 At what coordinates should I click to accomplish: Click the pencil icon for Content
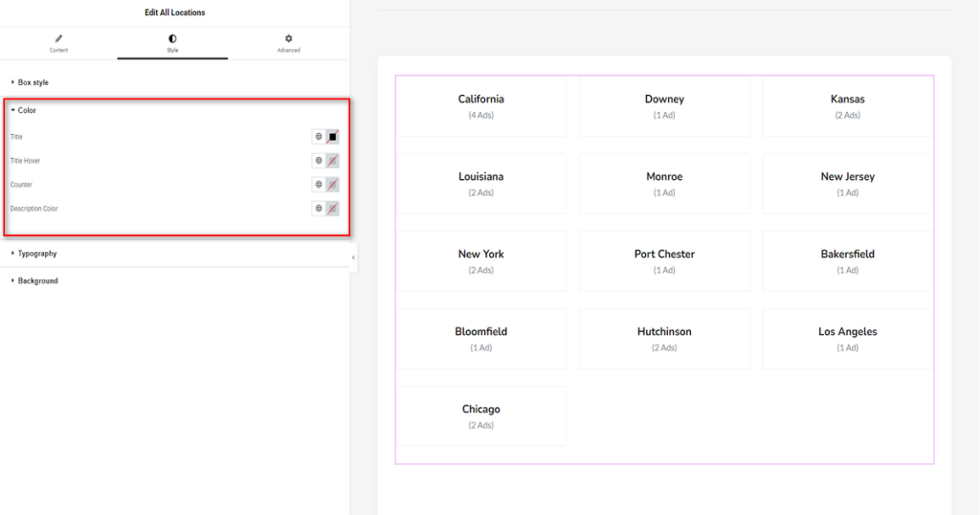(x=58, y=38)
